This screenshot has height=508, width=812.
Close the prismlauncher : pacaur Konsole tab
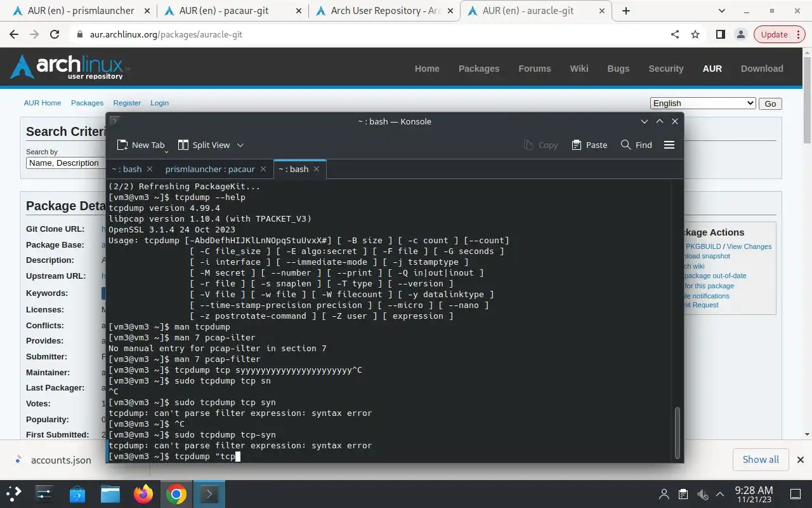coord(263,169)
